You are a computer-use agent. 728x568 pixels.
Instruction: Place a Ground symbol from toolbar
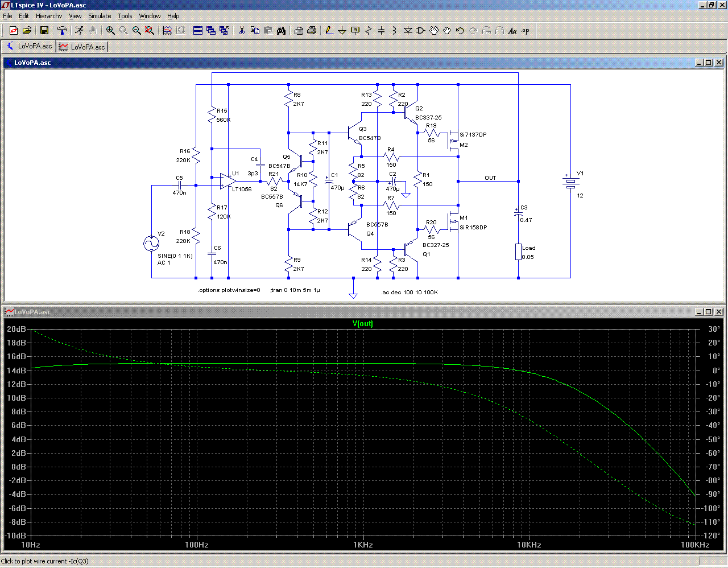click(x=342, y=31)
